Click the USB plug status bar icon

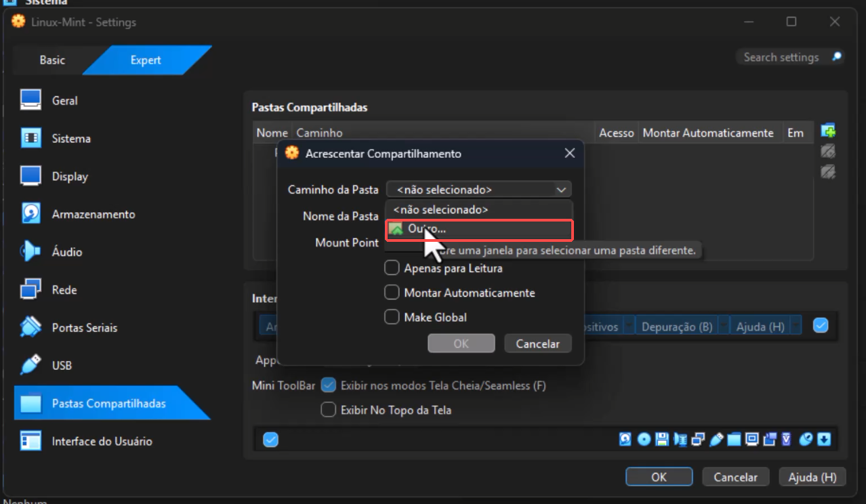[716, 440]
